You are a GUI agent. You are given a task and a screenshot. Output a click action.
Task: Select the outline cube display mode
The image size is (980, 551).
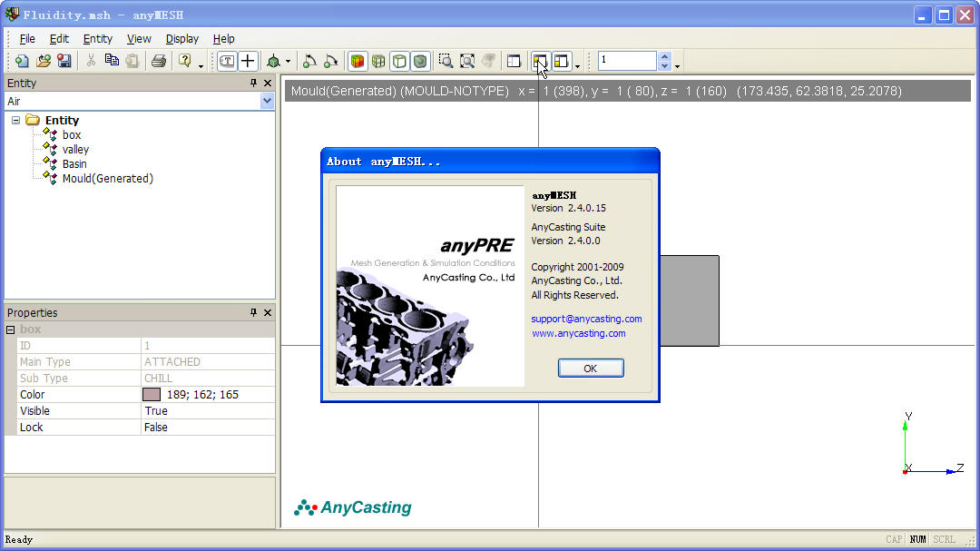pos(399,61)
